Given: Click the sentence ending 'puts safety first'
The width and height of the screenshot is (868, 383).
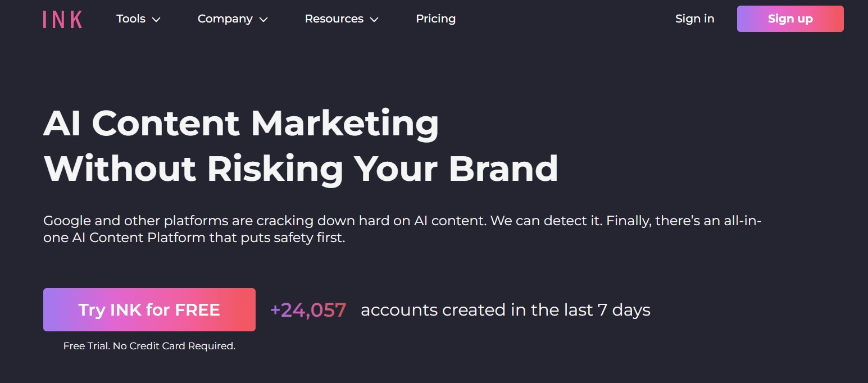Looking at the screenshot, I should 194,238.
